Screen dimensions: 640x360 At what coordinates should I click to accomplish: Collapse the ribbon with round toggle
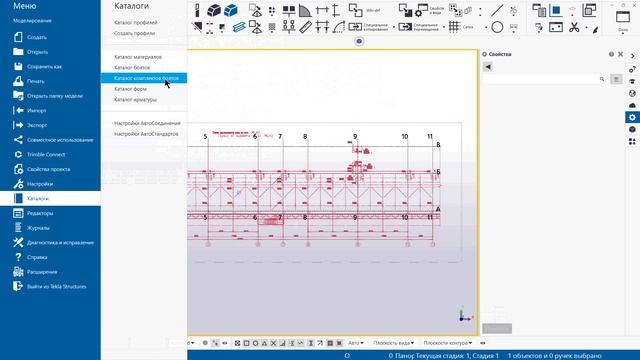pyautogui.click(x=359, y=41)
